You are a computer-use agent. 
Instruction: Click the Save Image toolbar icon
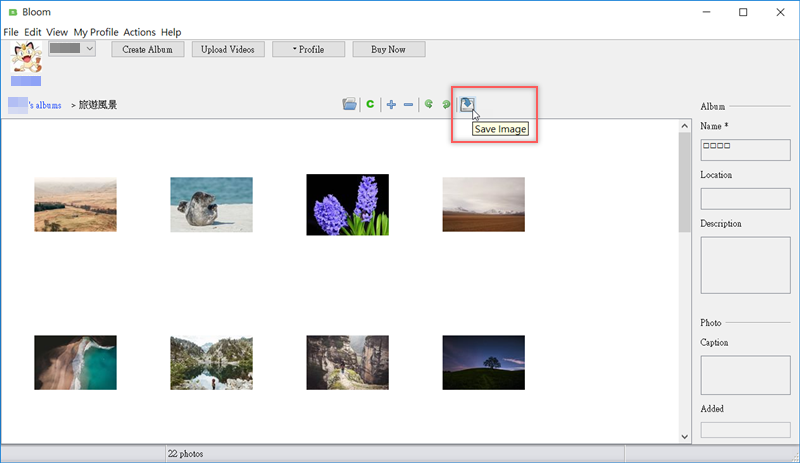tap(467, 104)
